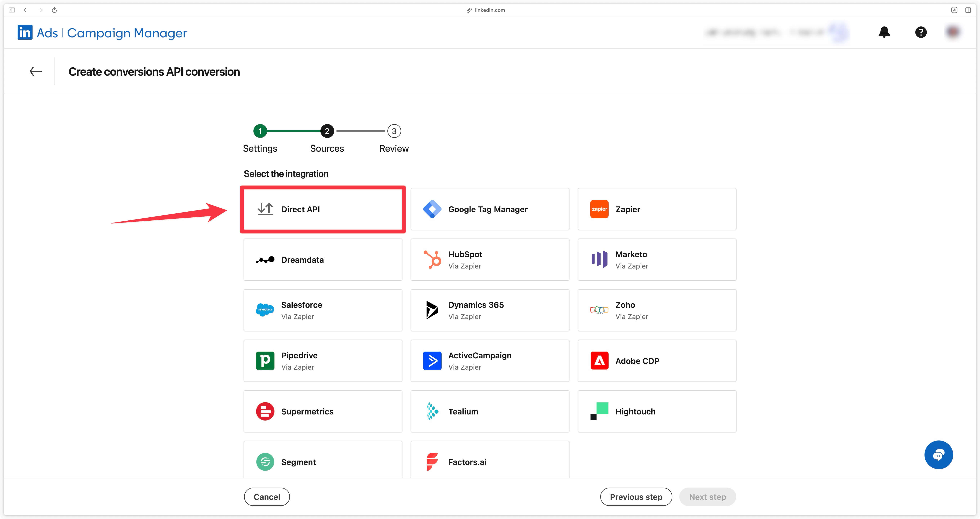Screen dimensions: 980x519
Task: Click the browser forward arrow
Action: pos(40,10)
